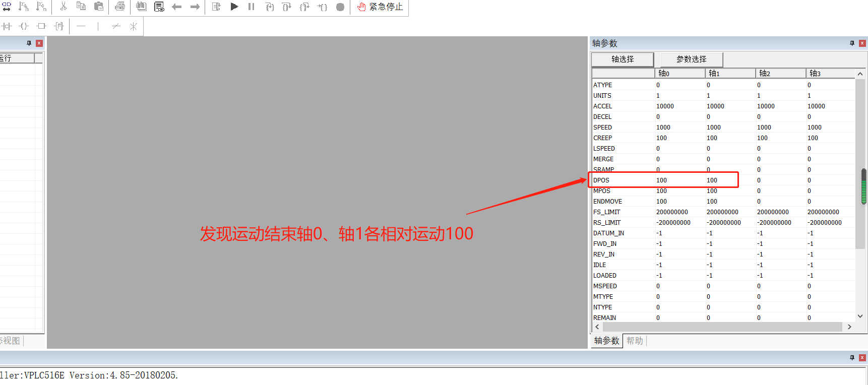Click the Copy icon in toolbar
This screenshot has width=868, height=385.
point(81,7)
